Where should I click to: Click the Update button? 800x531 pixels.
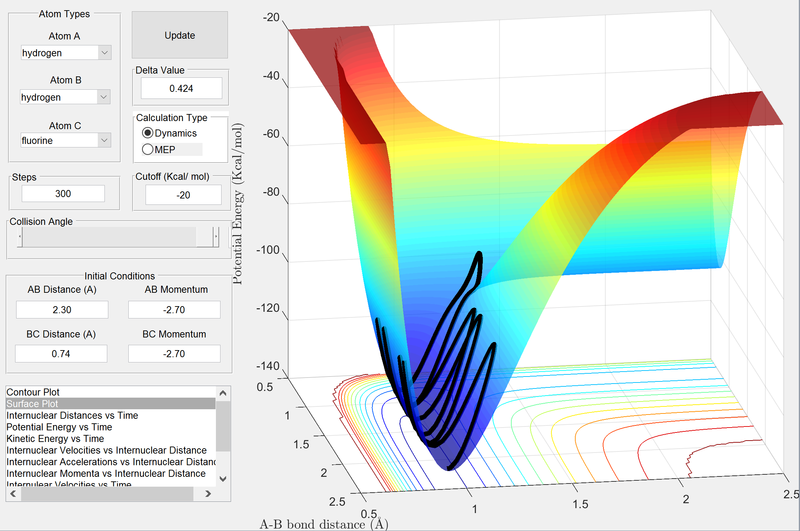180,35
